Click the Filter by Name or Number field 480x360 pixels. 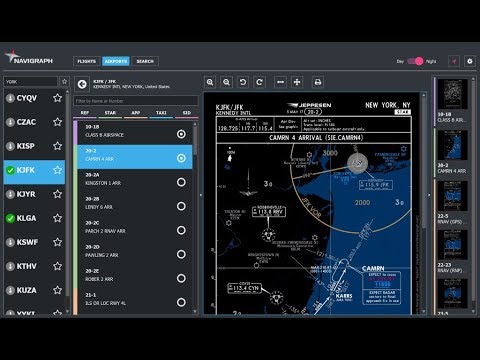point(136,101)
